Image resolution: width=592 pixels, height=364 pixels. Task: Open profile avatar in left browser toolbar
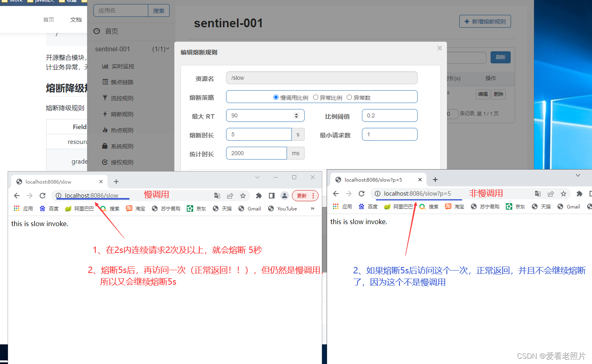pos(285,196)
